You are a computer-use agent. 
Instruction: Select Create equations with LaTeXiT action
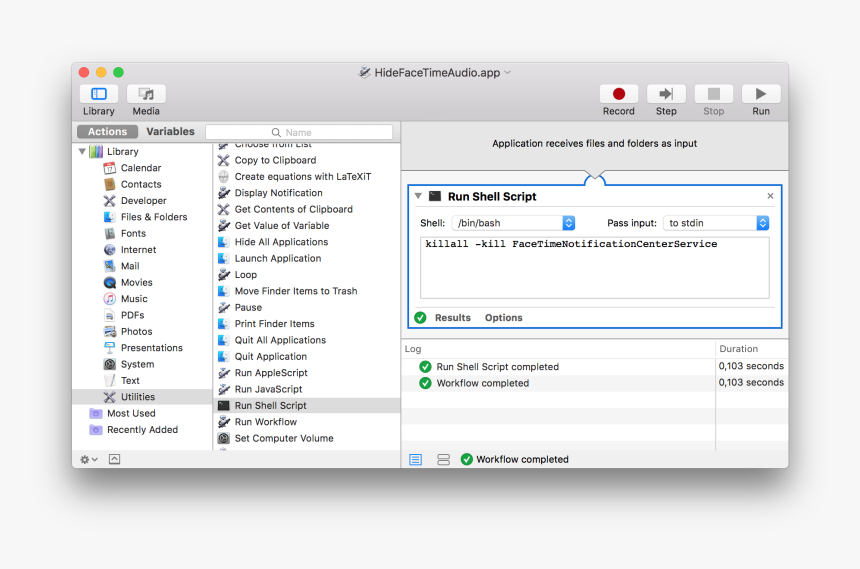pyautogui.click(x=307, y=177)
